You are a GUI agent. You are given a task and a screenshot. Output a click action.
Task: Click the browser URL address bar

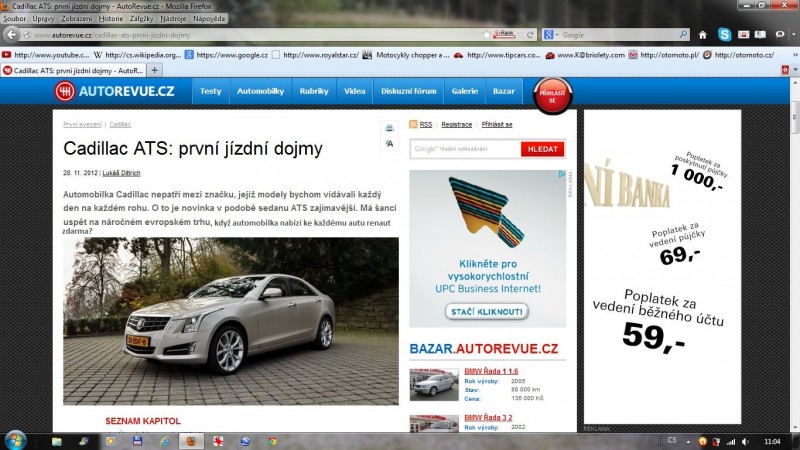click(x=255, y=35)
